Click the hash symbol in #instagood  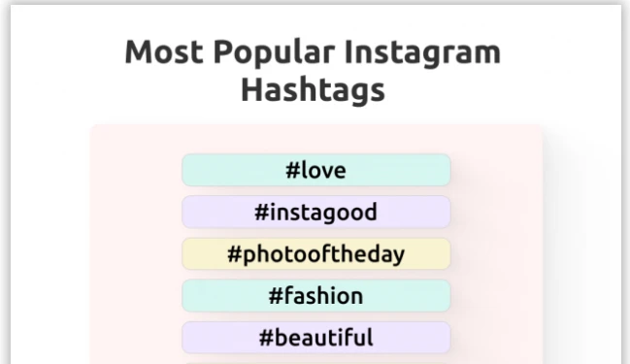(x=261, y=212)
